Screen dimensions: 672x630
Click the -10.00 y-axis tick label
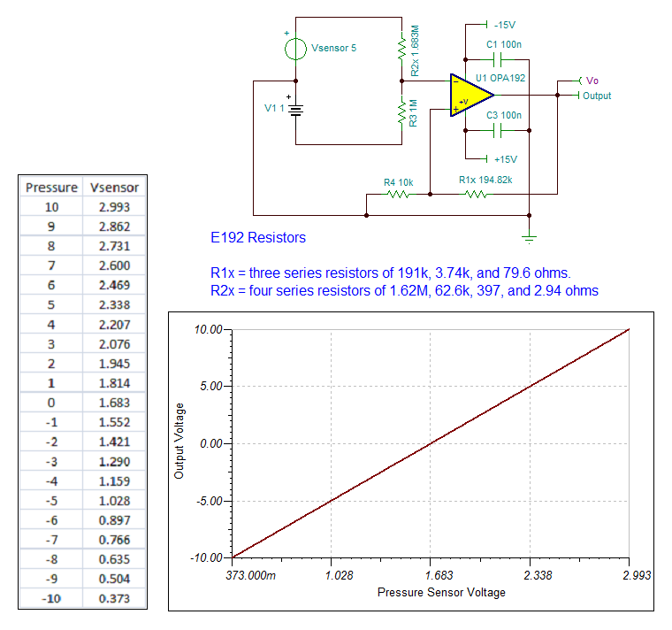coord(206,558)
